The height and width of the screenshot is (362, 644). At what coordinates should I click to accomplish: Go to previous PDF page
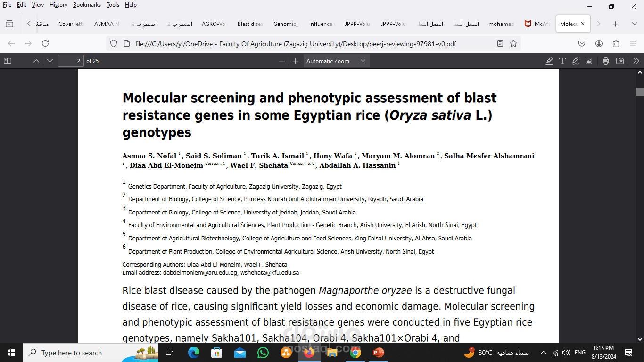(x=36, y=61)
